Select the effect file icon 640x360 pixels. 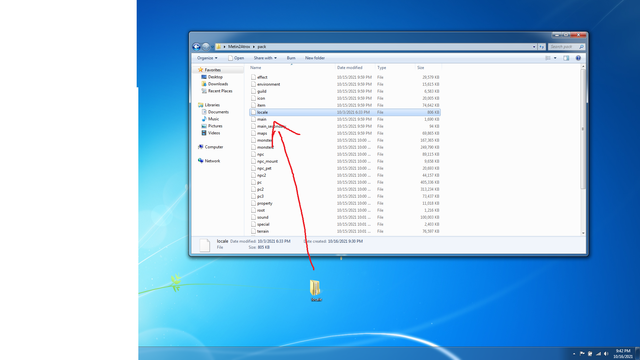[x=253, y=77]
